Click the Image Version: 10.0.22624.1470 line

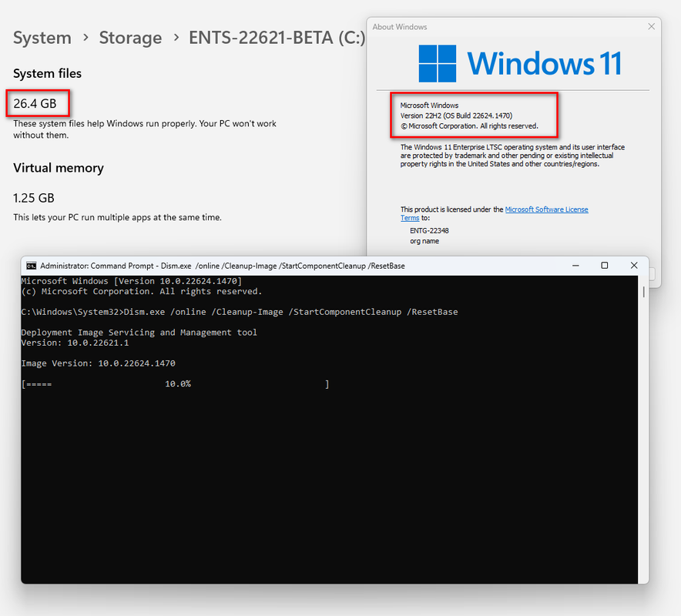click(98, 363)
